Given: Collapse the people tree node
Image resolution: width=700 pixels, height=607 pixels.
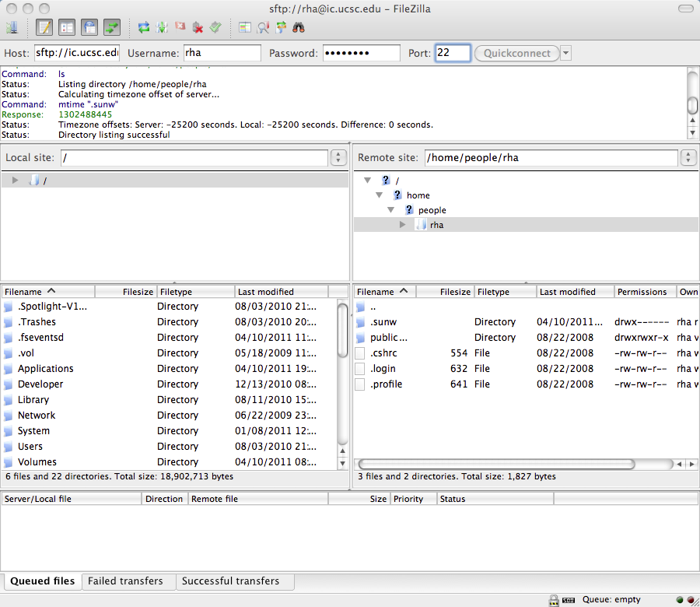Looking at the screenshot, I should pyautogui.click(x=390, y=209).
